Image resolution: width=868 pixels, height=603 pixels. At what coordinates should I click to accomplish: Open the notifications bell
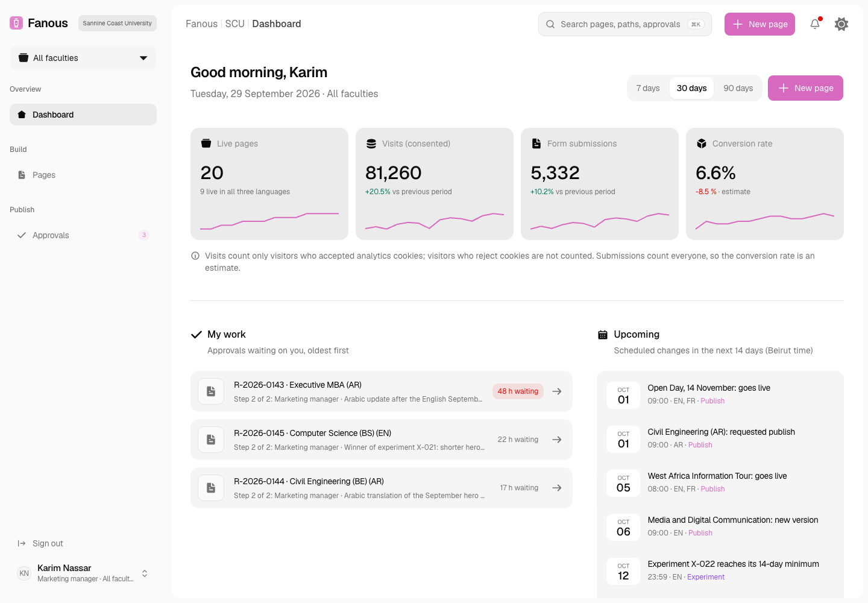tap(815, 24)
